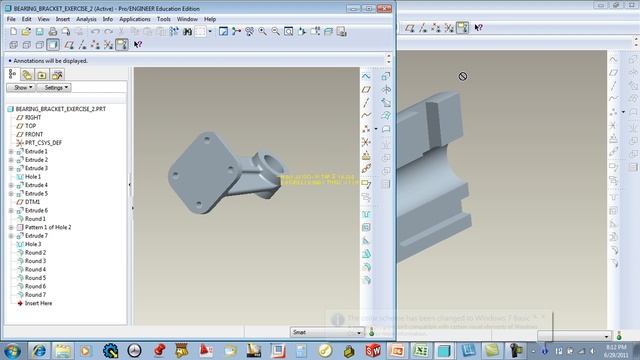Select the Hole tool in feature toolbar
This screenshot has width=640, height=360.
point(366,214)
